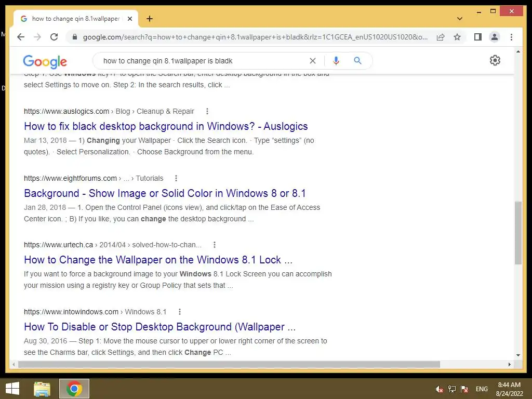Image resolution: width=532 pixels, height=399 pixels.
Task: Click the scroll down arrow
Action: click(518, 355)
